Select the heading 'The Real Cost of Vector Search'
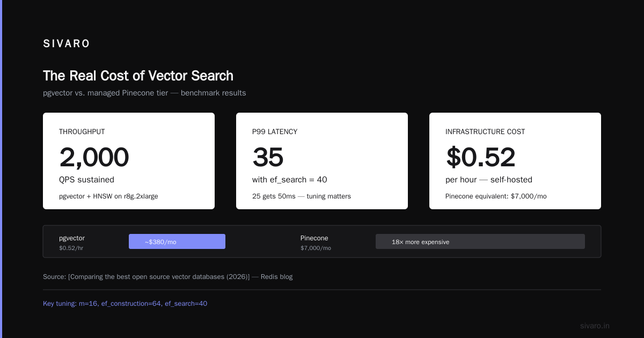 (x=138, y=76)
